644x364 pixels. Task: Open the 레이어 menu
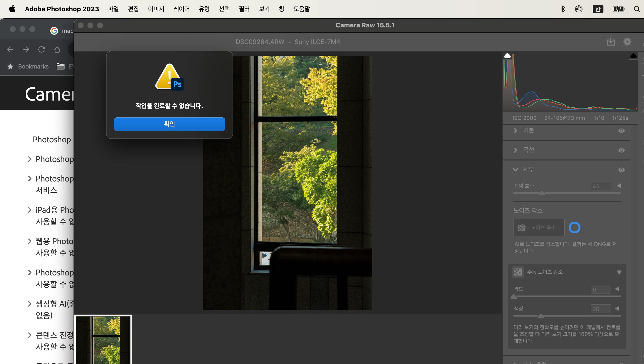pos(181,9)
